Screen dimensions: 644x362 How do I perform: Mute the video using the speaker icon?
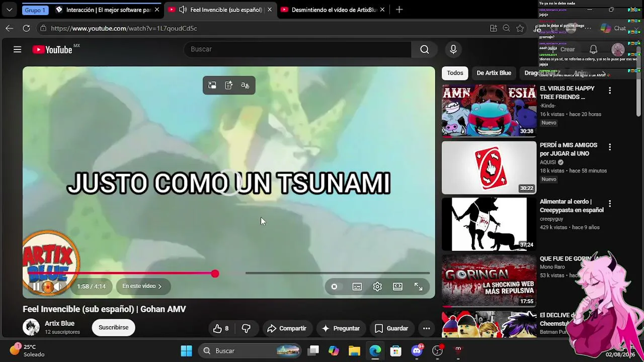pos(58,287)
